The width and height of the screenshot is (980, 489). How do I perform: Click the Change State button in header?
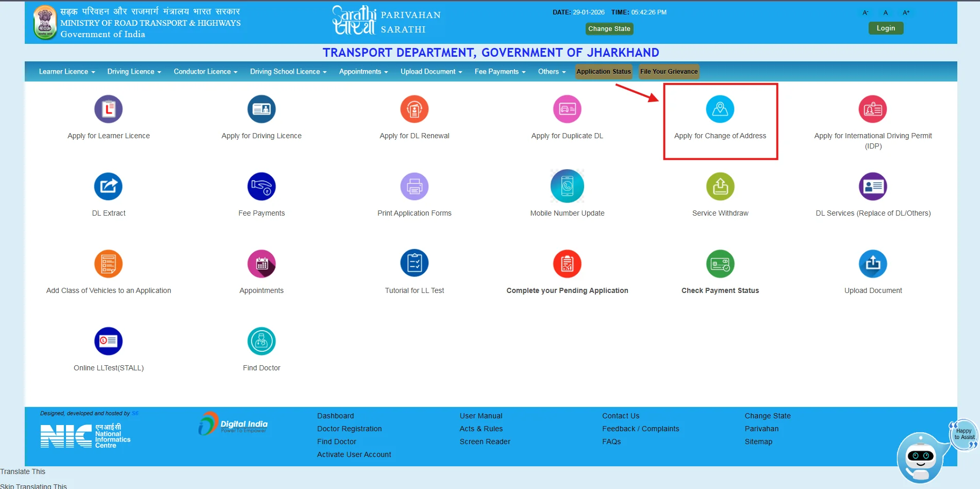click(609, 29)
